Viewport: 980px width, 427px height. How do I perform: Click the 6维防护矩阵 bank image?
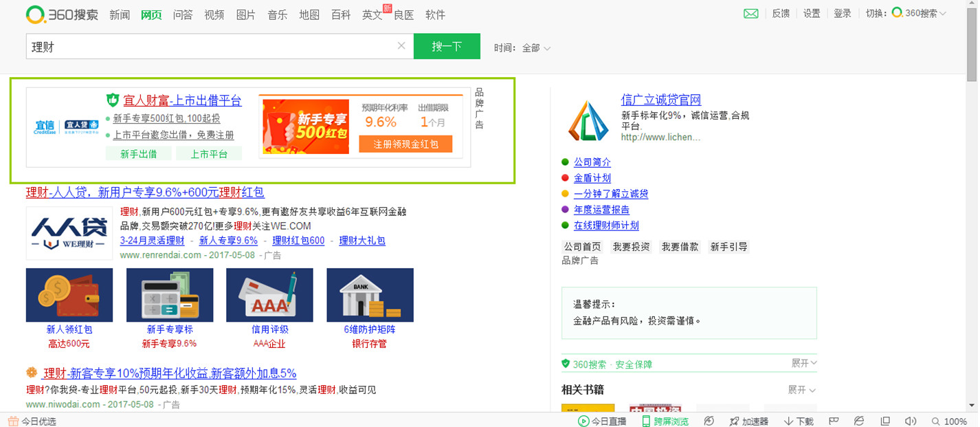tap(370, 295)
